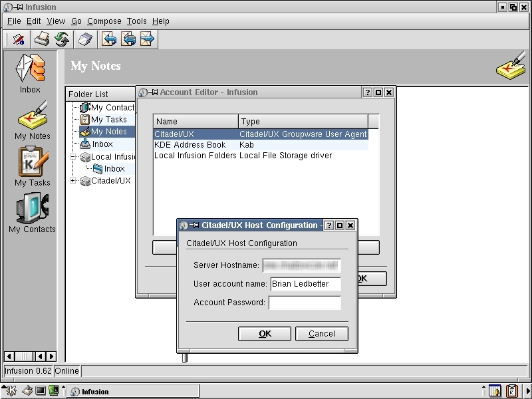
Task: Open the KDE K menu in the panel
Action: pyautogui.click(x=10, y=391)
